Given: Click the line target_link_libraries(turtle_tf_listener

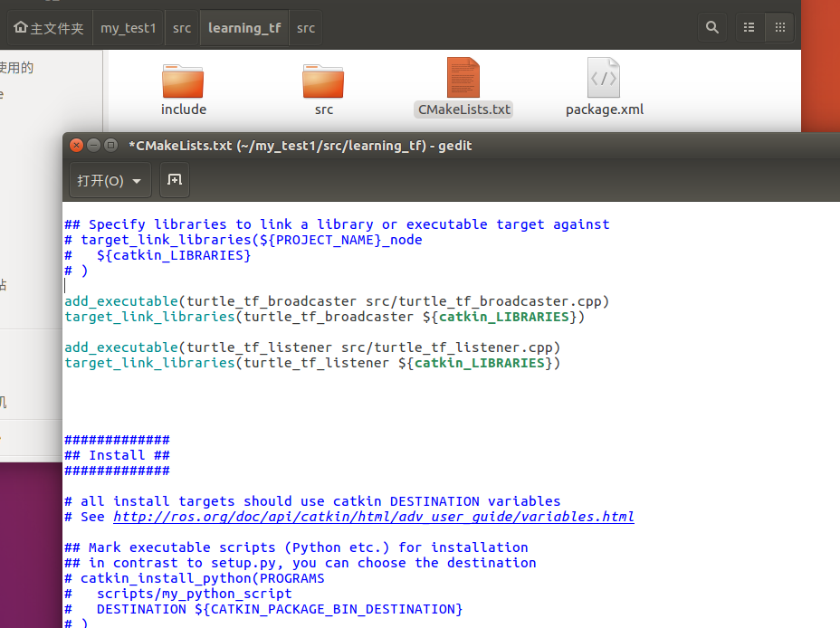Looking at the screenshot, I should pyautogui.click(x=312, y=363).
